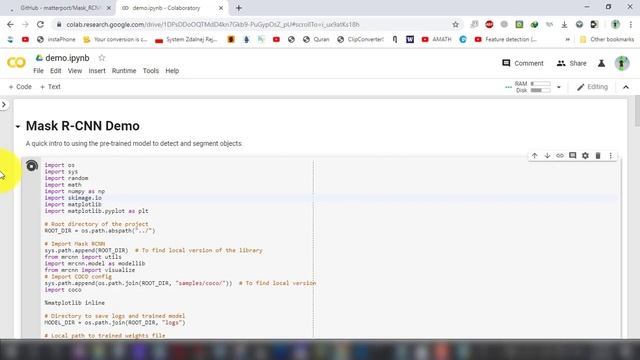
Task: Run the imports code cell
Action: 32,166
